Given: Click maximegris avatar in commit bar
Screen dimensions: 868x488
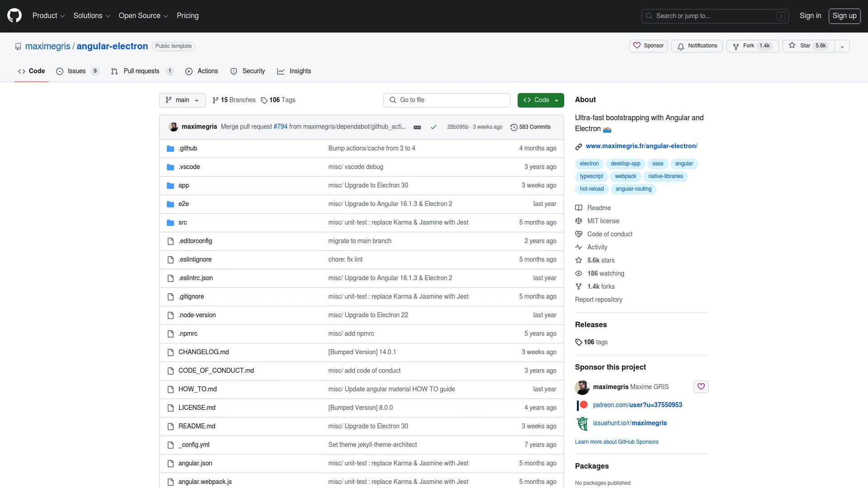Looking at the screenshot, I should coord(173,127).
